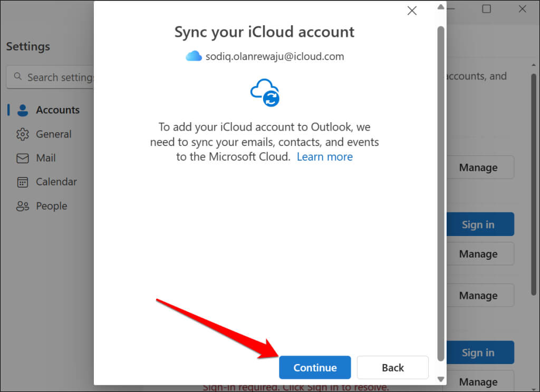Click the People icon in sidebar
Viewport: 540px width, 392px height.
[x=23, y=206]
